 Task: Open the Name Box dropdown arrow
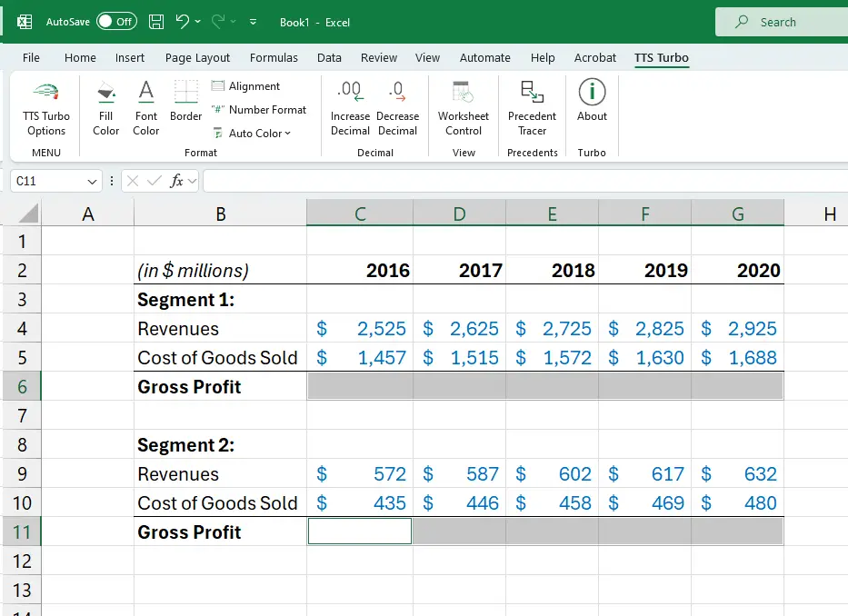[92, 182]
